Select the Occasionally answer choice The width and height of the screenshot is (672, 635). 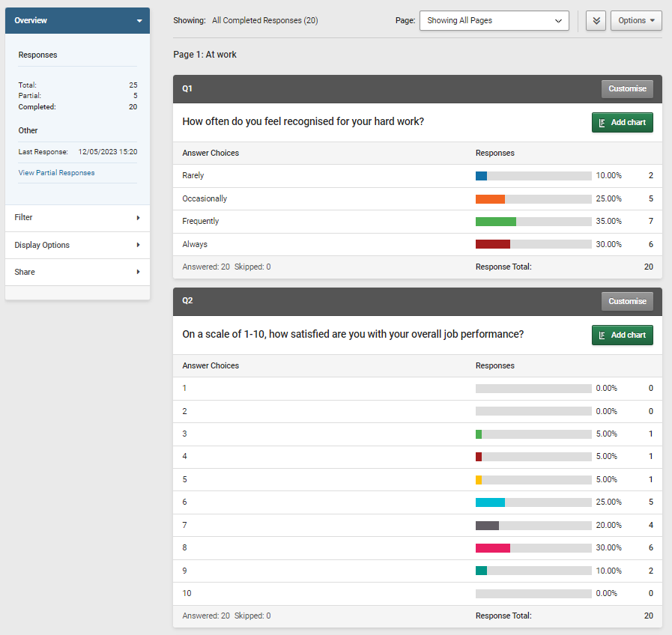tap(204, 198)
